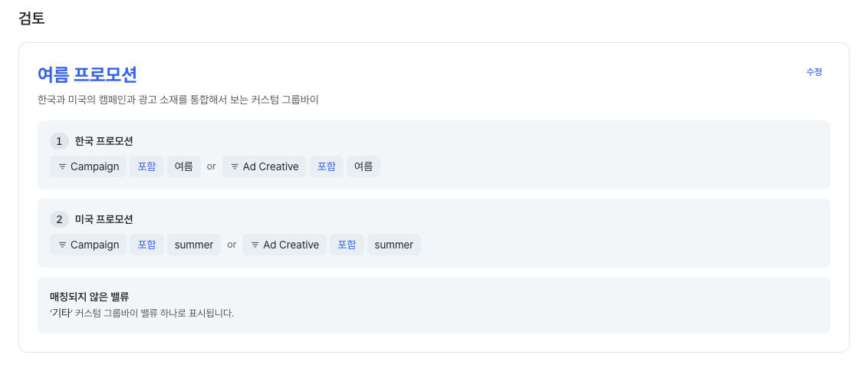The image size is (868, 365).
Task: Click the summer value next to Ad Creative
Action: point(394,245)
